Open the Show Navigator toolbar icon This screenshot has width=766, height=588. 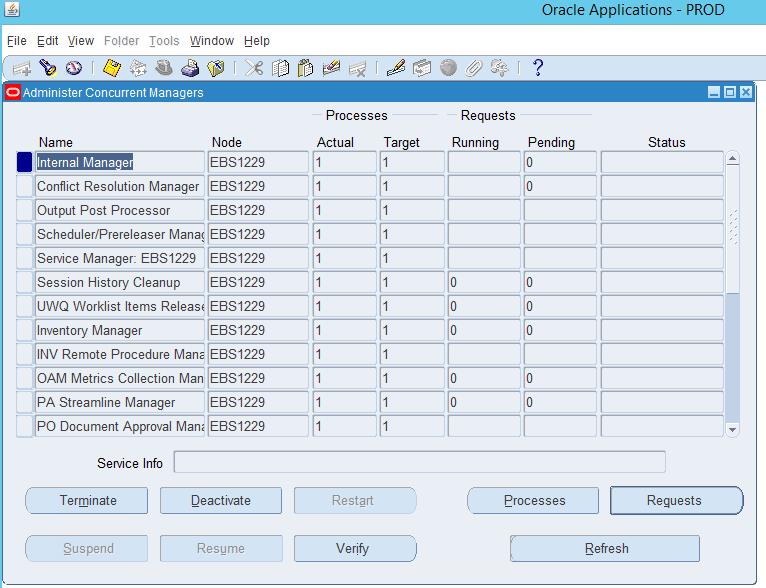tap(73, 68)
